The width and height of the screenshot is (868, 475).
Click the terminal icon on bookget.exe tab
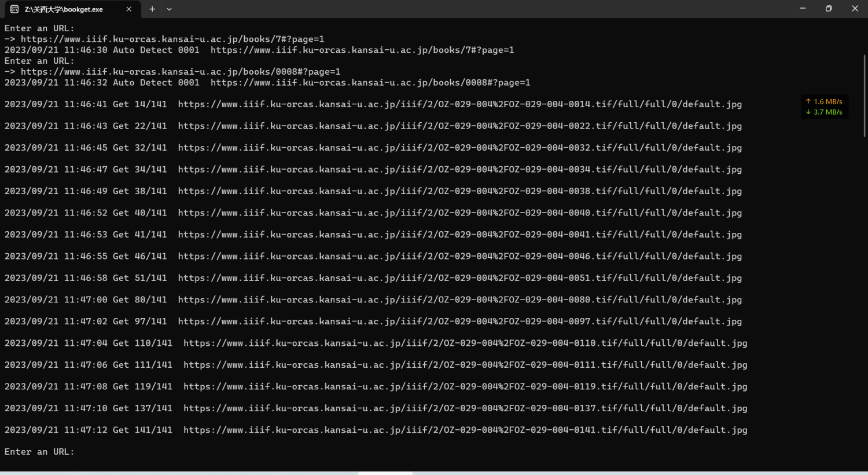point(14,9)
